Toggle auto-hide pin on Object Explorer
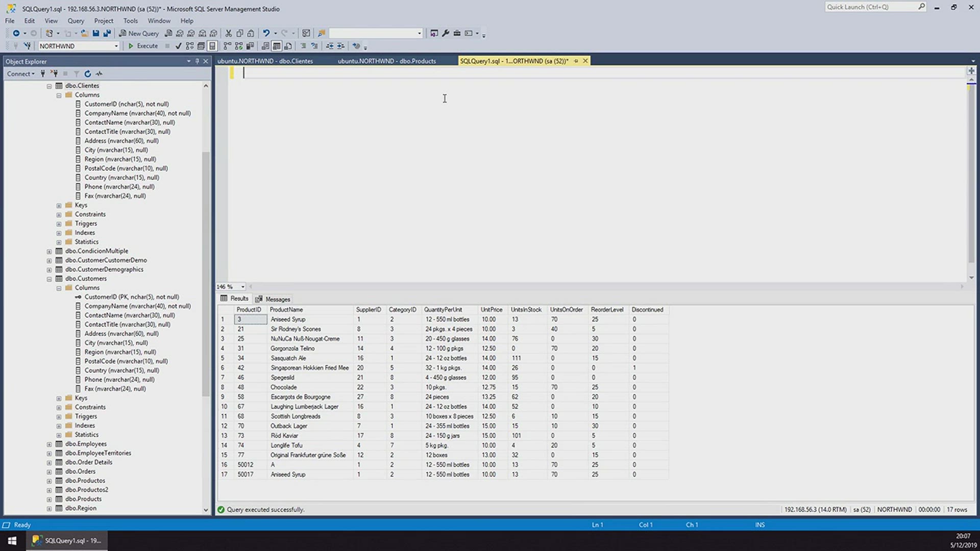Screen dimensions: 980x551 197,61
